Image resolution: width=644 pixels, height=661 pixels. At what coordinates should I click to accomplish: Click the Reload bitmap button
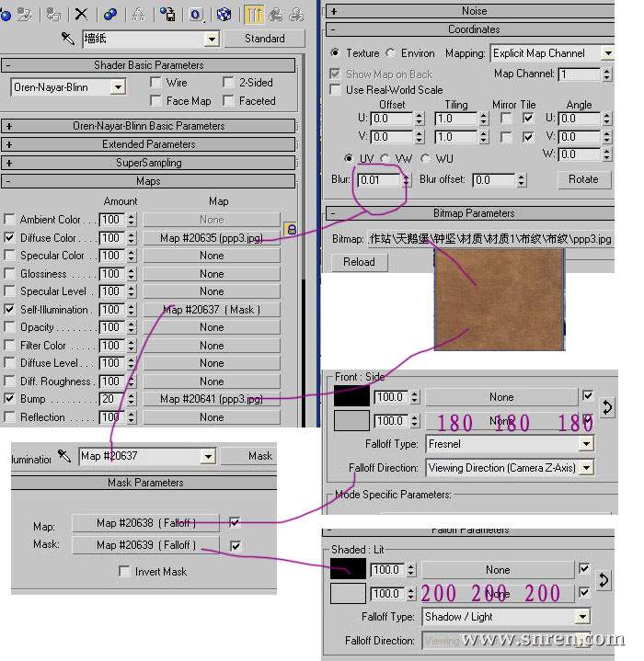[x=359, y=262]
